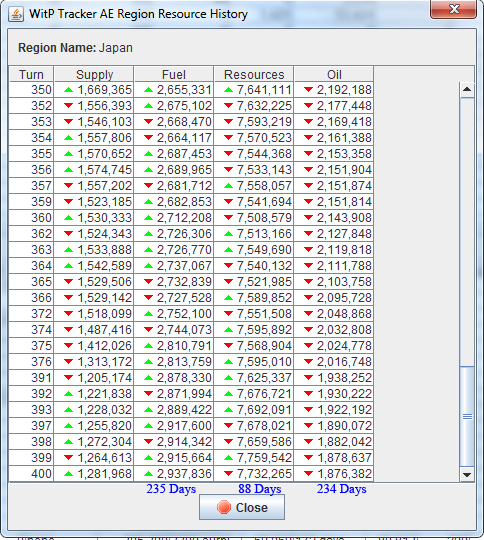The image size is (484, 540).
Task: Click the Turn column header
Action: coord(31,74)
